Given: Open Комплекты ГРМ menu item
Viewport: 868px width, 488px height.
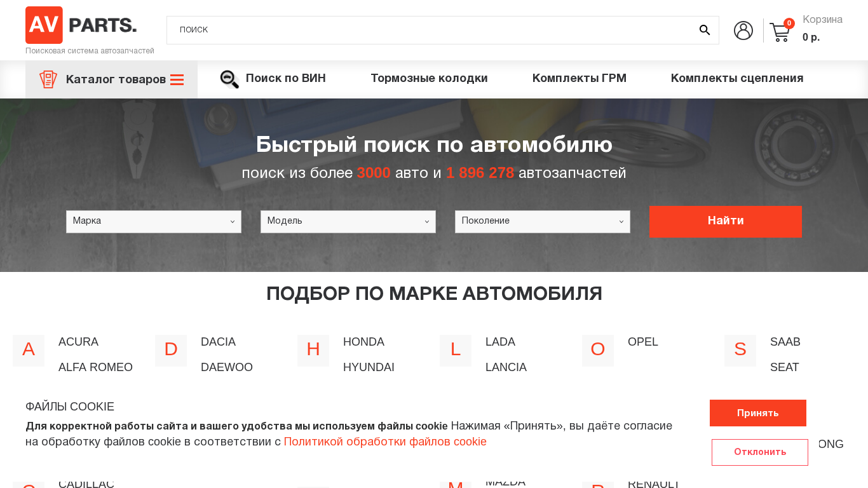Looking at the screenshot, I should click(x=579, y=79).
